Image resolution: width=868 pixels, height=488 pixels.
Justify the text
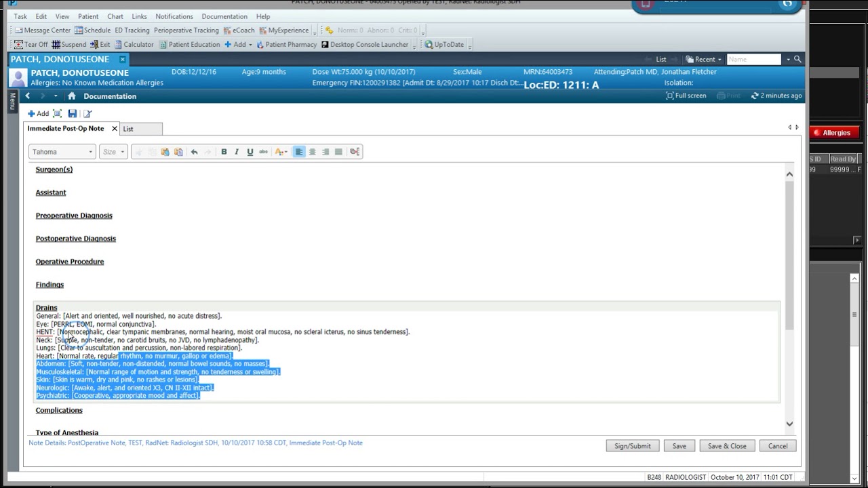pyautogui.click(x=338, y=152)
